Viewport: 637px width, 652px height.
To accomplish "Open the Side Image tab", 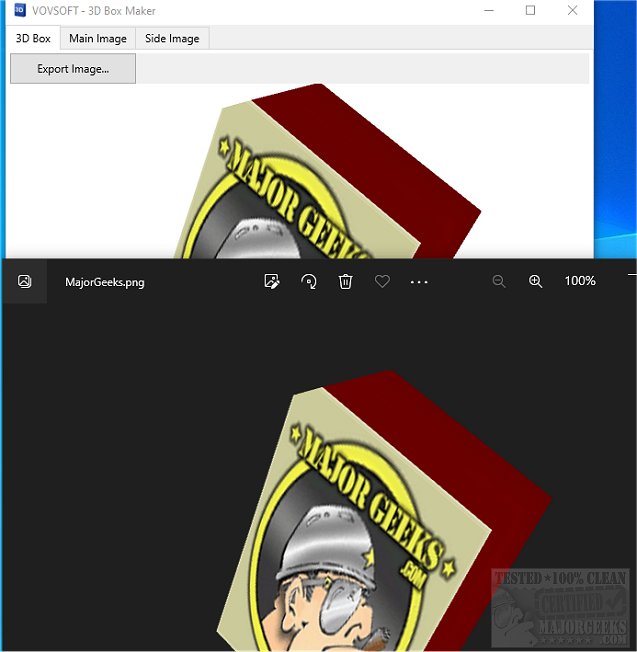I will (172, 39).
